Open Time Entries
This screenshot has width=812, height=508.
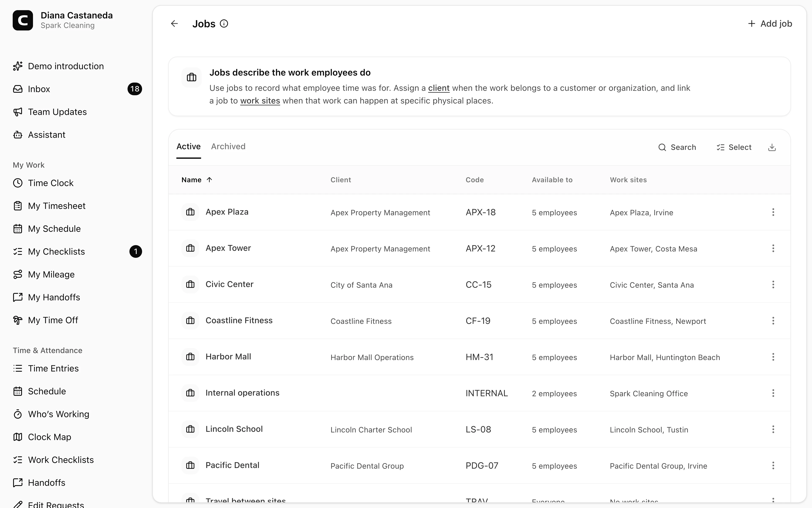pyautogui.click(x=77, y=369)
